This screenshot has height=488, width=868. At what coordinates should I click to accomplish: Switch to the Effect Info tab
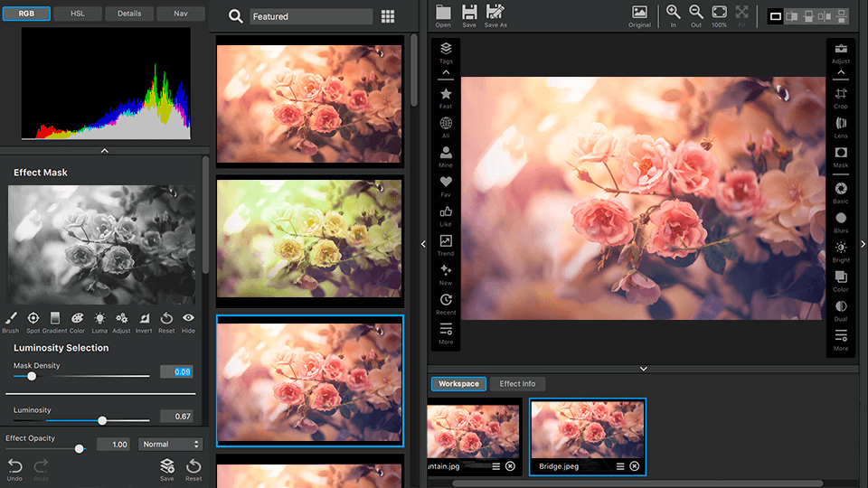(517, 383)
